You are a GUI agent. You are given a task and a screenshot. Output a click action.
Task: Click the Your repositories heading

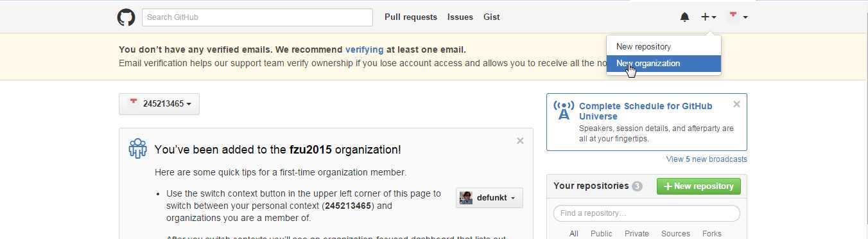coord(591,186)
